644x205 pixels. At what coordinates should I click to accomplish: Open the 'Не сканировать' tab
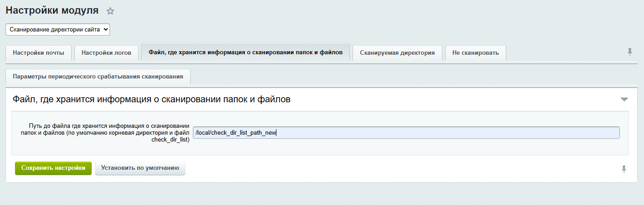(475, 53)
